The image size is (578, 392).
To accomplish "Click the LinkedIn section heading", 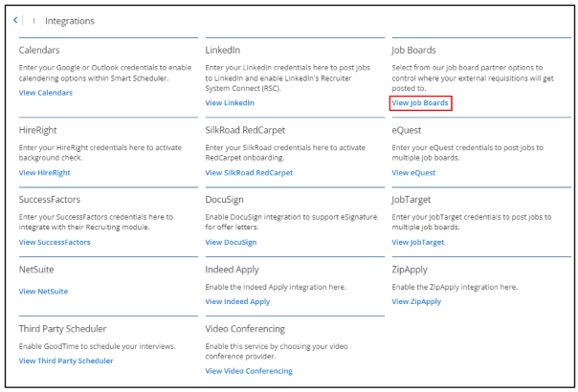I will pos(223,50).
